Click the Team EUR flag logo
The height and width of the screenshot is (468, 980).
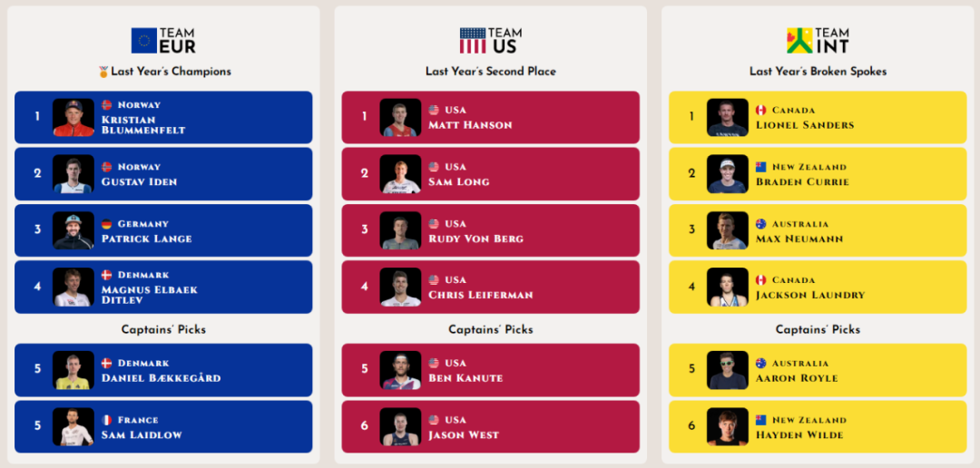pos(143,40)
